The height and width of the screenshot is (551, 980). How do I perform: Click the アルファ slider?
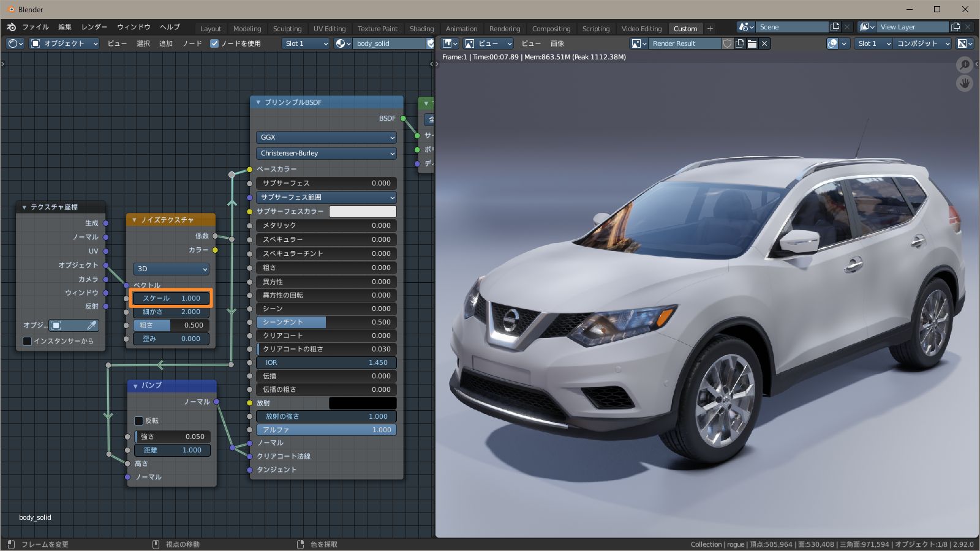(x=326, y=430)
